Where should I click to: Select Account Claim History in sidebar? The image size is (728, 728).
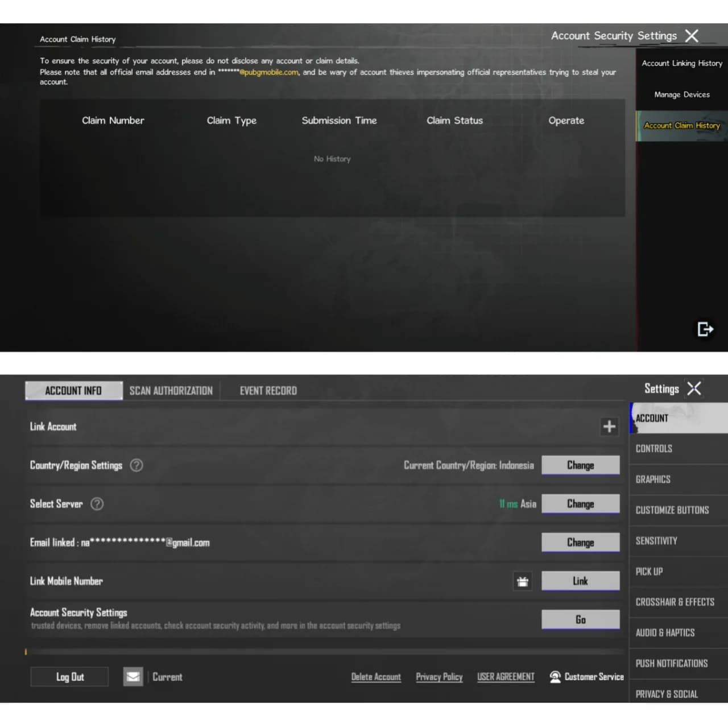[x=682, y=126]
